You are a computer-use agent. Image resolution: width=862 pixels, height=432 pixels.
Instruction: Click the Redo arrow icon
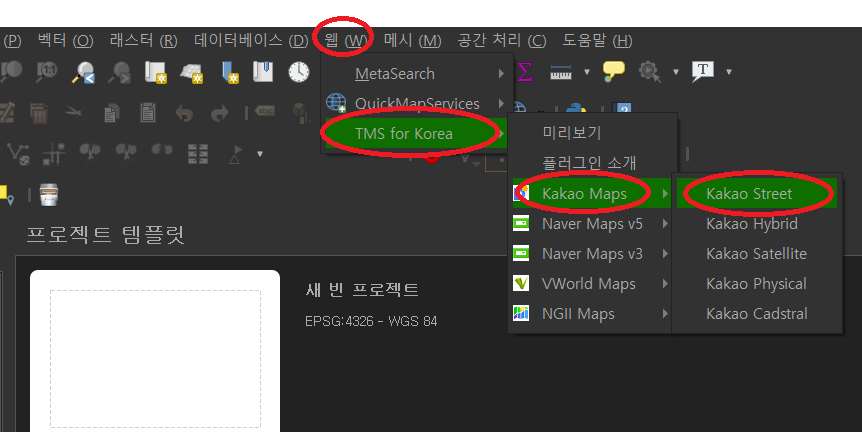click(x=220, y=113)
